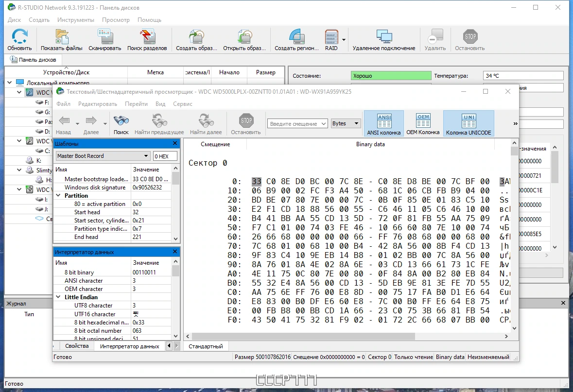Open the Создать menu
Image resolution: width=573 pixels, height=392 pixels.
pos(39,20)
